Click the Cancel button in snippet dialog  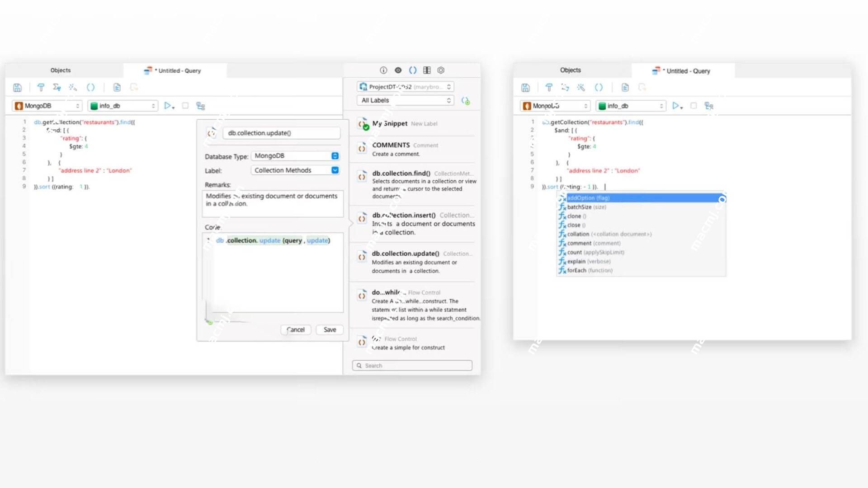click(x=295, y=329)
